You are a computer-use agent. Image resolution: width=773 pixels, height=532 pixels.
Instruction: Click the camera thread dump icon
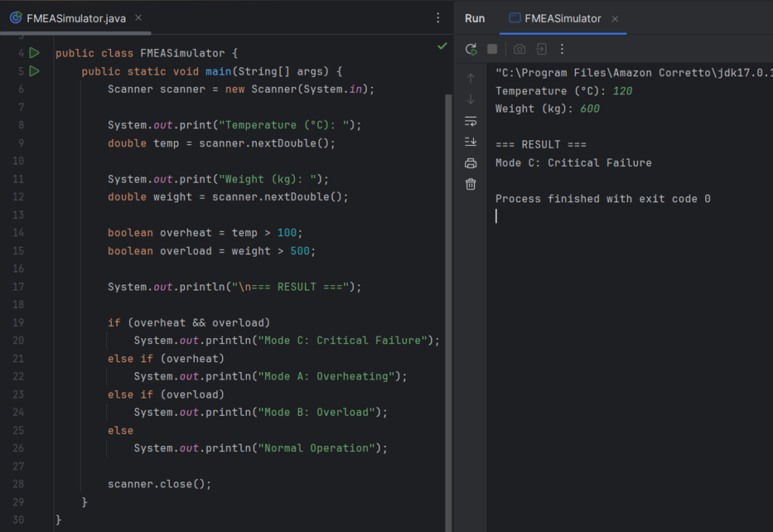click(519, 49)
